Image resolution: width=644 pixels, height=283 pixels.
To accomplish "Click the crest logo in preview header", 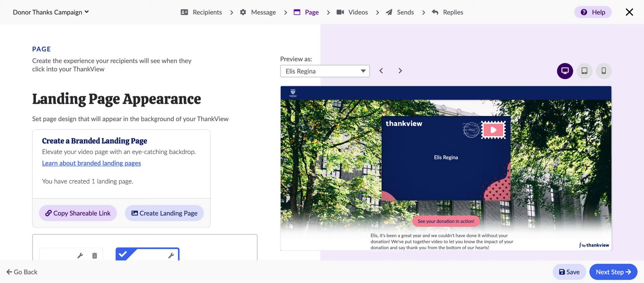I will pos(293,93).
